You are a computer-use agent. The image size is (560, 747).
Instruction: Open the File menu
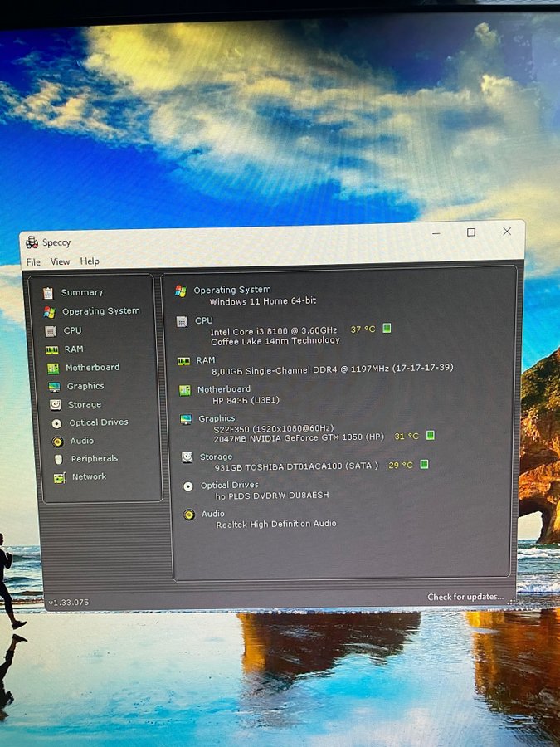coord(33,262)
